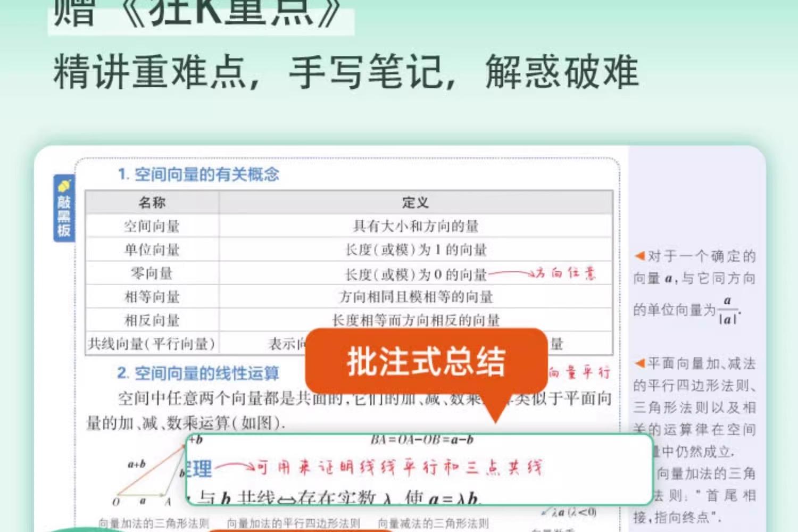Viewport: 798px width, 532px height.
Task: Click the 名称 table column header
Action: click(x=152, y=203)
